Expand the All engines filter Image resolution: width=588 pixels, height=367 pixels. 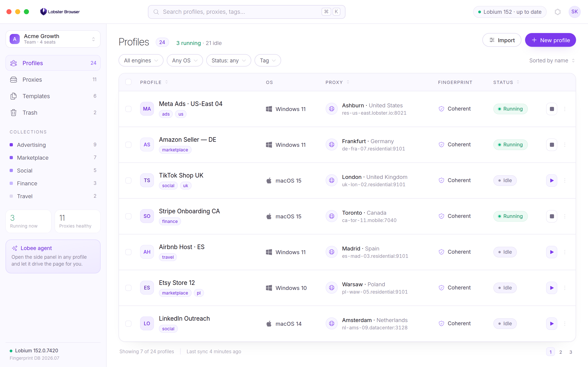tap(141, 60)
